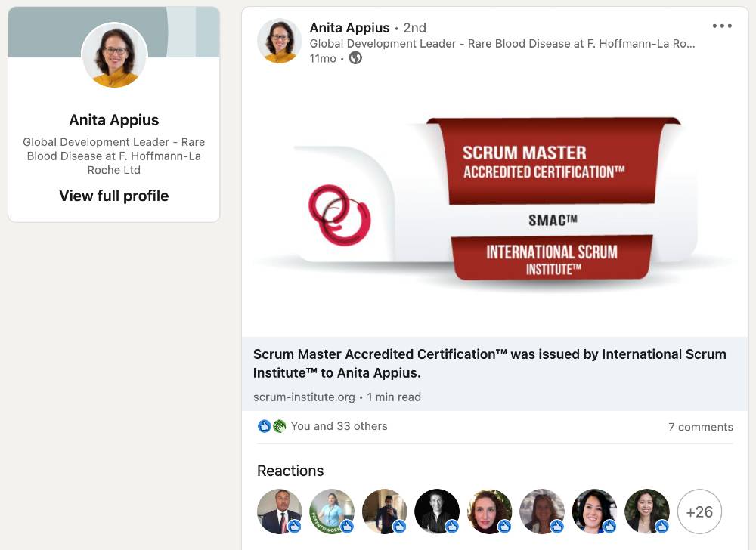Open the 7 comments link
756x550 pixels.
tap(701, 427)
